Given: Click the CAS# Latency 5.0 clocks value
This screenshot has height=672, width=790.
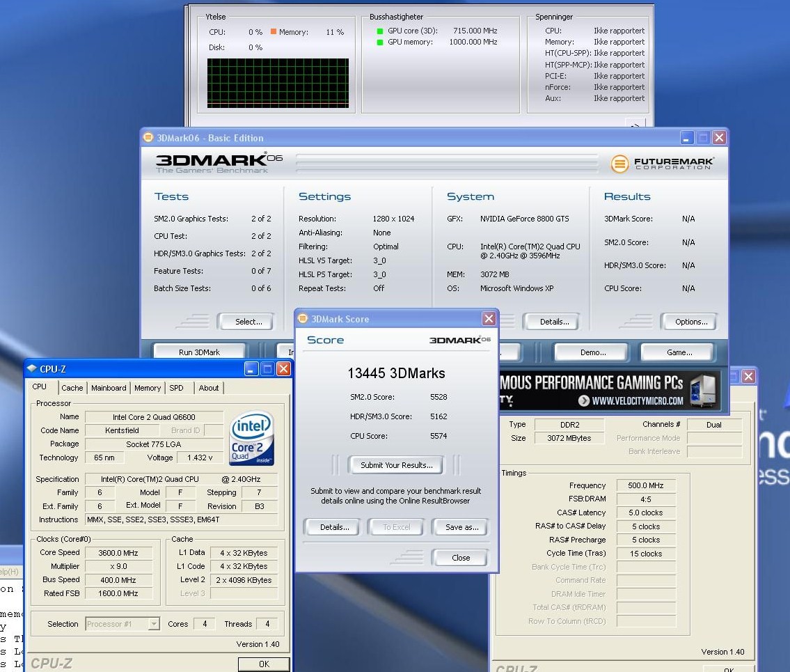Looking at the screenshot, I should tap(645, 513).
